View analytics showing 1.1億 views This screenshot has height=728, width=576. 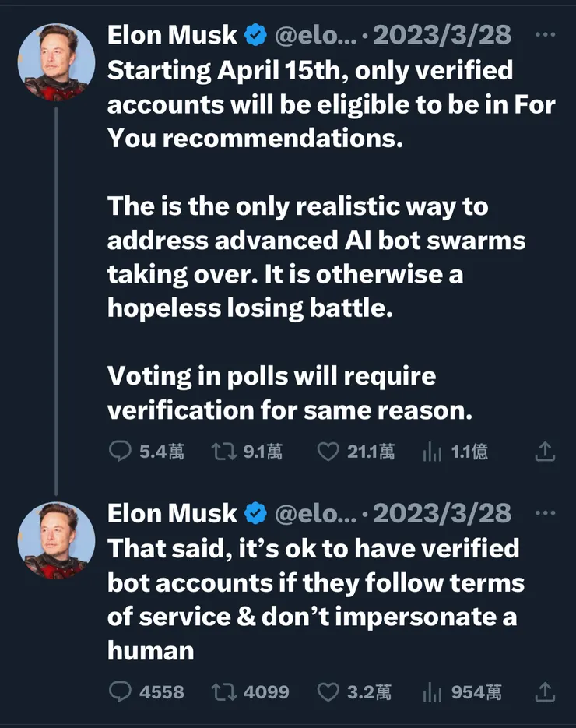click(431, 452)
